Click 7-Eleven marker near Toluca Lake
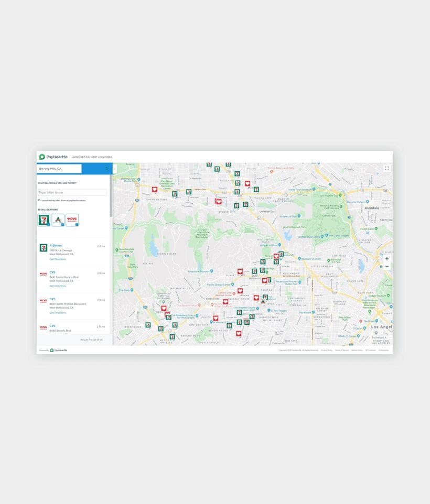Image resolution: width=430 pixels, height=504 pixels. pos(256,190)
